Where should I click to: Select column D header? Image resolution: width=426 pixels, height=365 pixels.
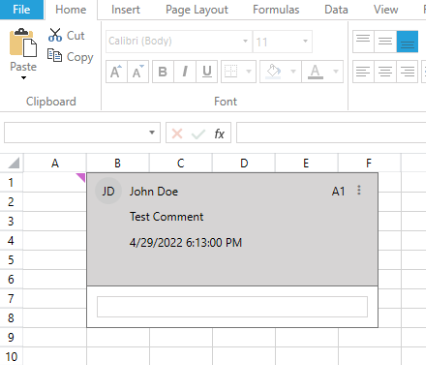[244, 163]
